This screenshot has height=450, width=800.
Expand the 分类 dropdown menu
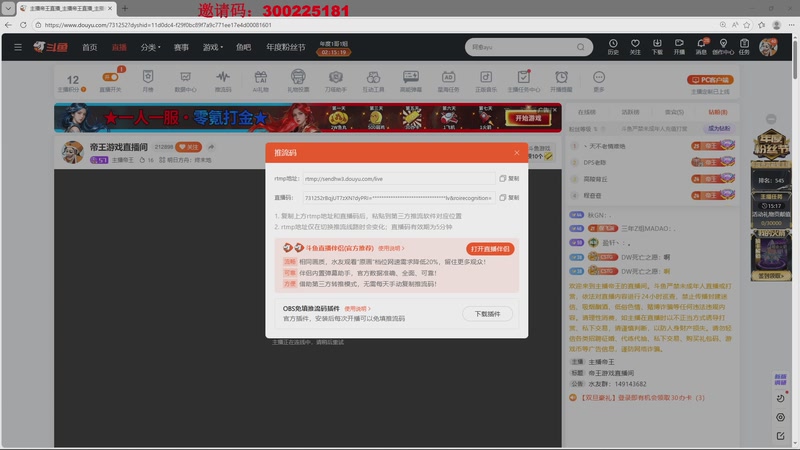point(150,47)
